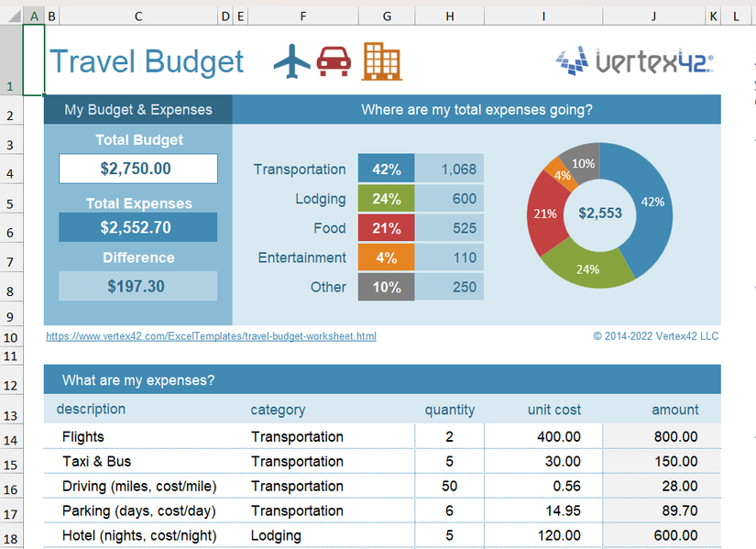The width and height of the screenshot is (756, 549).
Task: Select column C header
Action: tap(137, 16)
